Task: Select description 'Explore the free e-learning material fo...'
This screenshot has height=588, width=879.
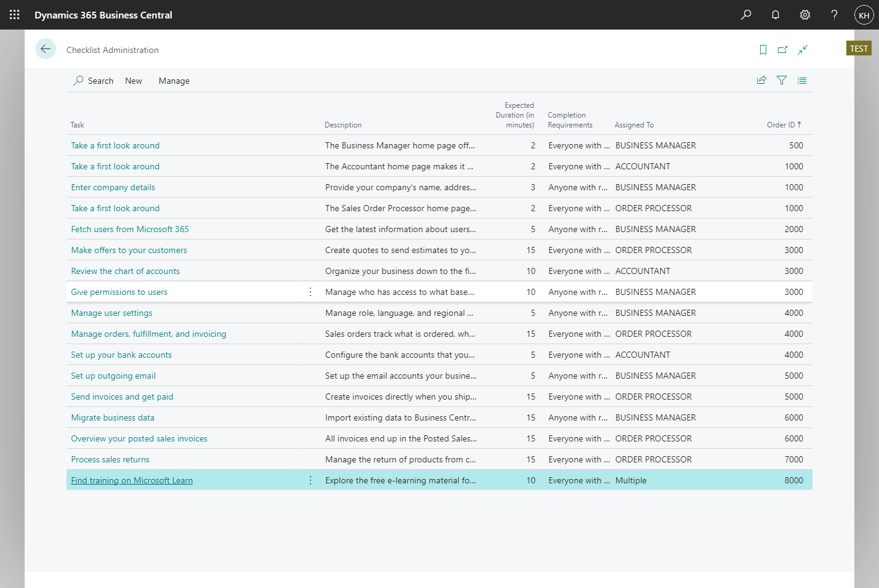Action: click(x=400, y=480)
